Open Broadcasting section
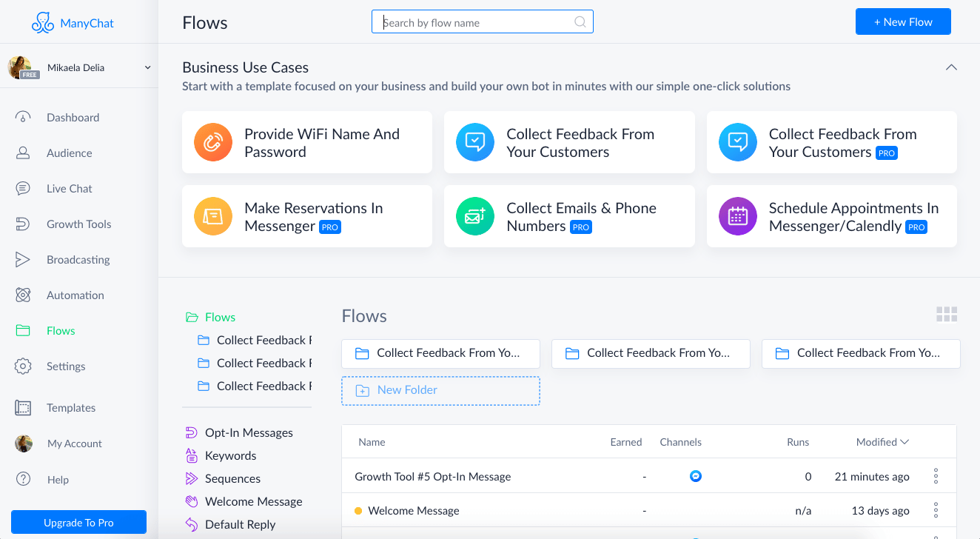This screenshot has width=980, height=539. tap(78, 259)
